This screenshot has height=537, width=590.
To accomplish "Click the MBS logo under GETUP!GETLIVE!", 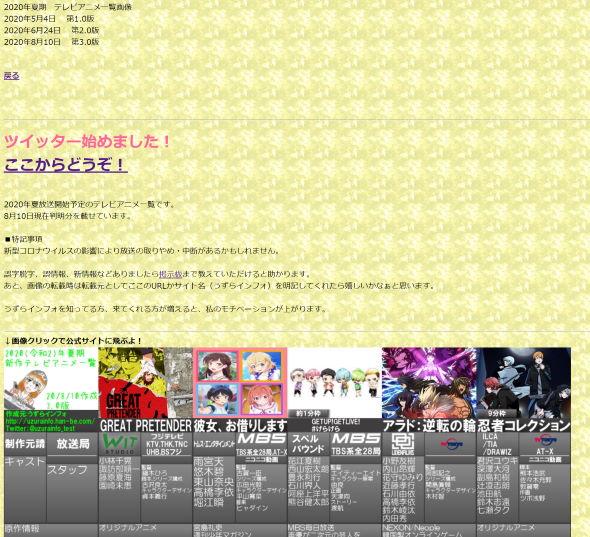I will [x=356, y=439].
